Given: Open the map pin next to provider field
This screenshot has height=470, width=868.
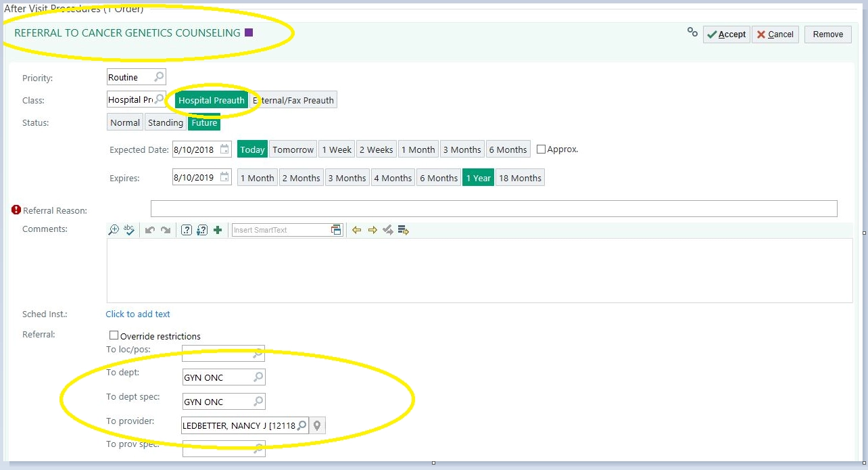Looking at the screenshot, I should pos(317,425).
